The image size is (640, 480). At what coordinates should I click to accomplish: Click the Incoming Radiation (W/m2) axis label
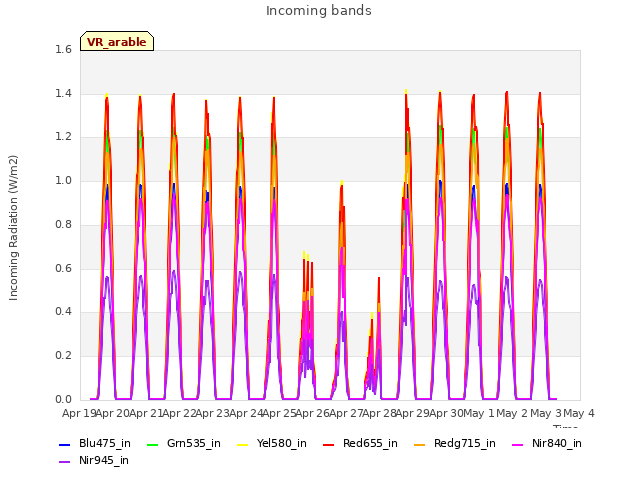coord(13,228)
